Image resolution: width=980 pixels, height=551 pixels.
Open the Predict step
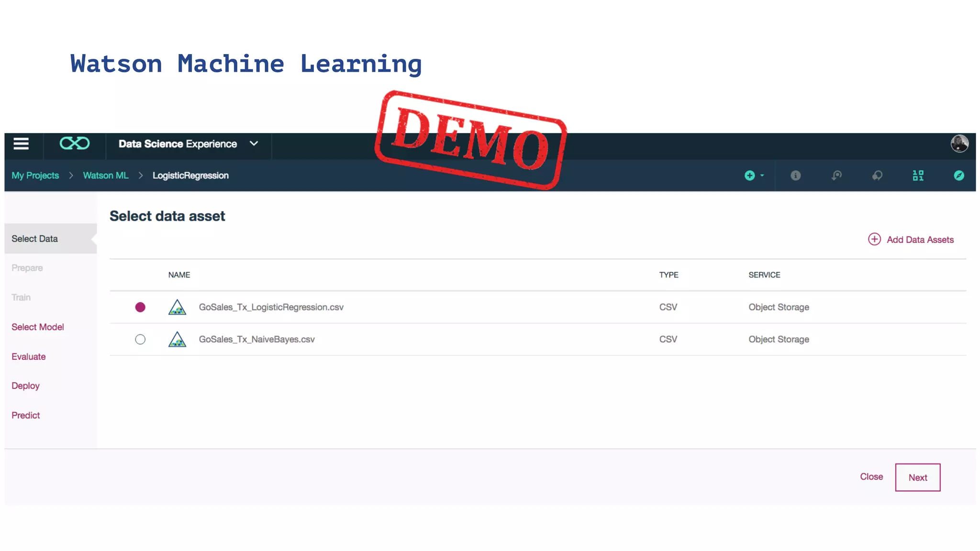click(x=26, y=416)
